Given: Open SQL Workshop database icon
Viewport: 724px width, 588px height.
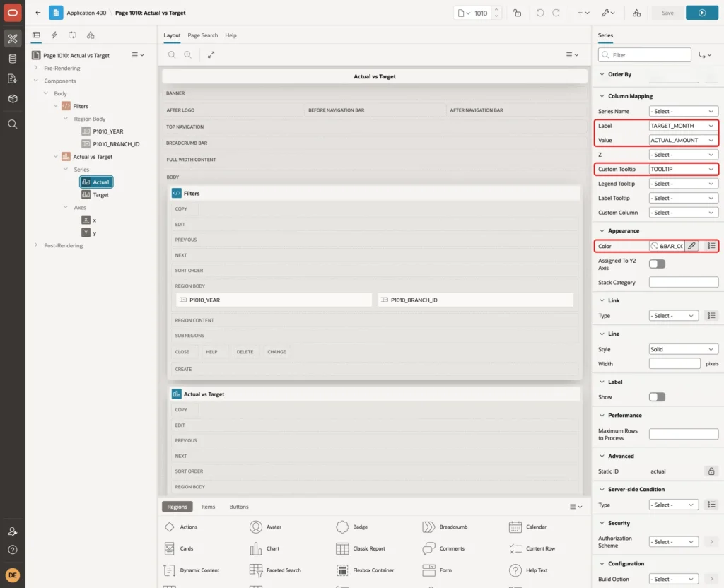Looking at the screenshot, I should 13,59.
